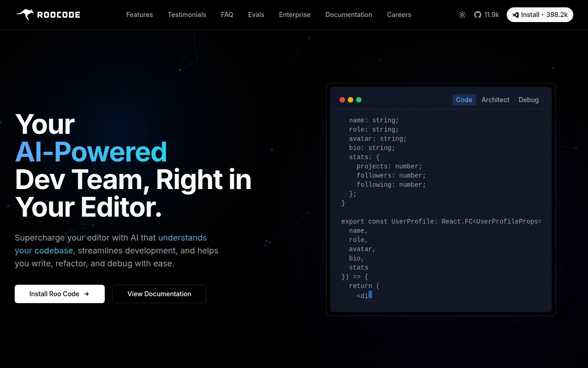588x368 pixels.
Task: Click the green traffic light dot
Action: 359,99
